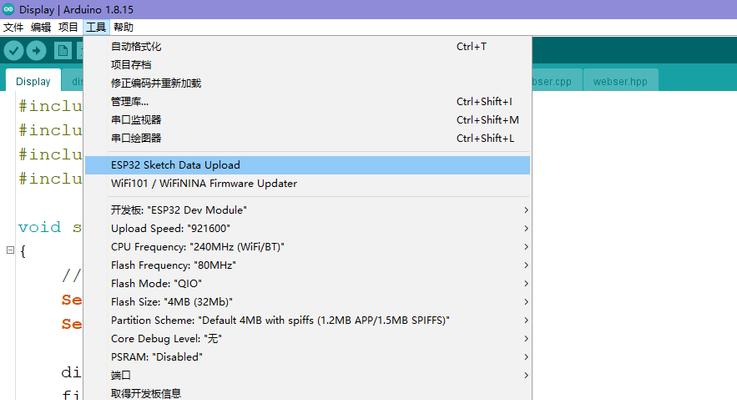The width and height of the screenshot is (737, 400).
Task: Open the 项目 menu
Action: click(x=68, y=27)
